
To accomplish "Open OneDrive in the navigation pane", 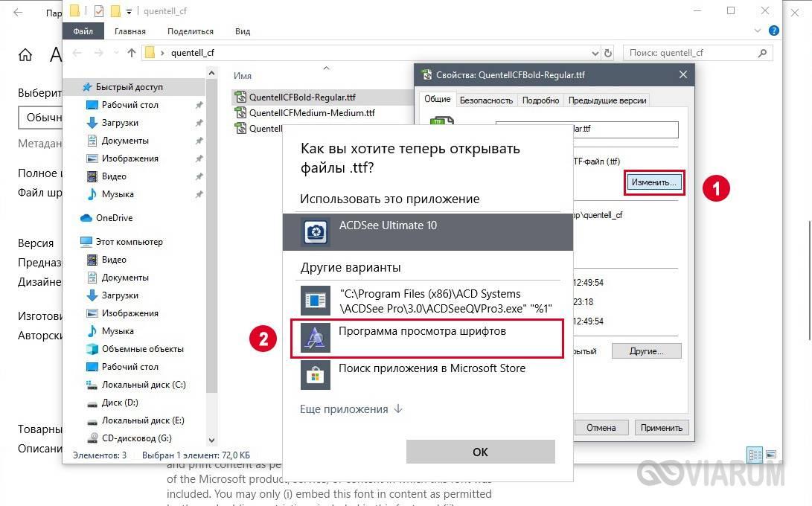I will click(114, 218).
